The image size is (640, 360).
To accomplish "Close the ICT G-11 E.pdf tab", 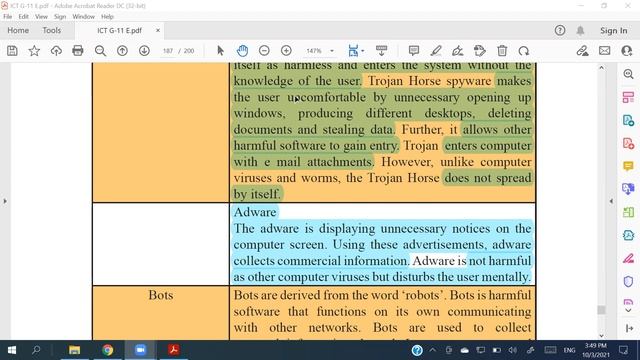I will tap(158, 30).
